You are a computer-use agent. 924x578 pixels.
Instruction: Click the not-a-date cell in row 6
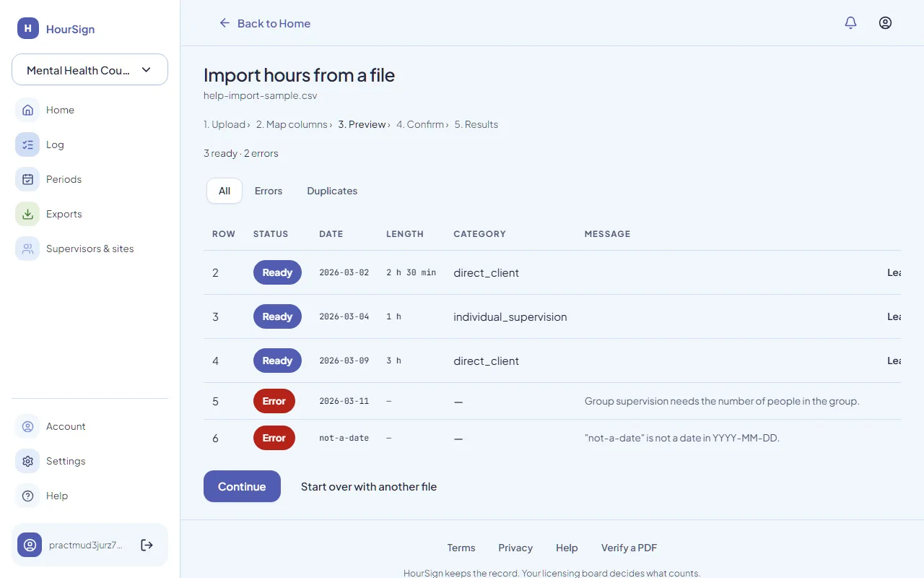[344, 438]
